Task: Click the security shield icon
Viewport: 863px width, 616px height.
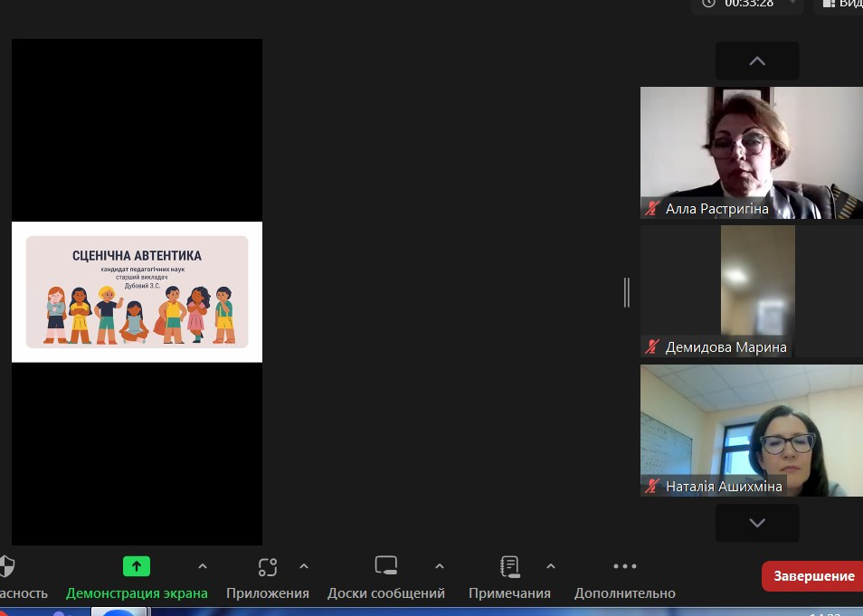Action: (x=6, y=566)
